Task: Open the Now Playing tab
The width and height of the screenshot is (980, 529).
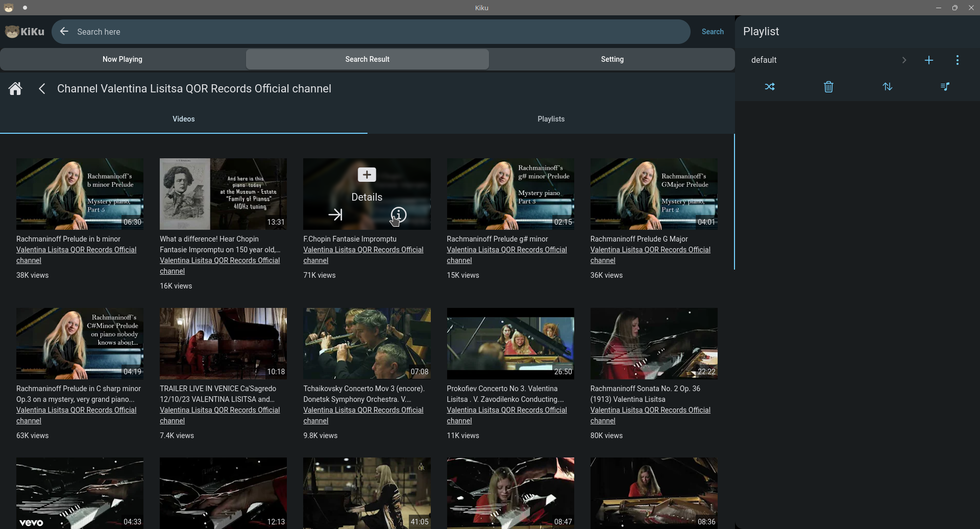Action: coord(122,59)
